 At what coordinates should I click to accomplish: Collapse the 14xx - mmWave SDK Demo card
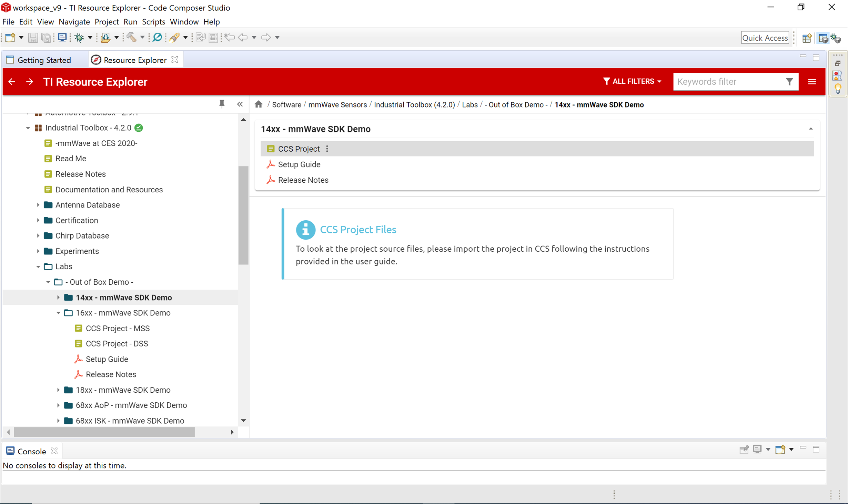tap(811, 129)
